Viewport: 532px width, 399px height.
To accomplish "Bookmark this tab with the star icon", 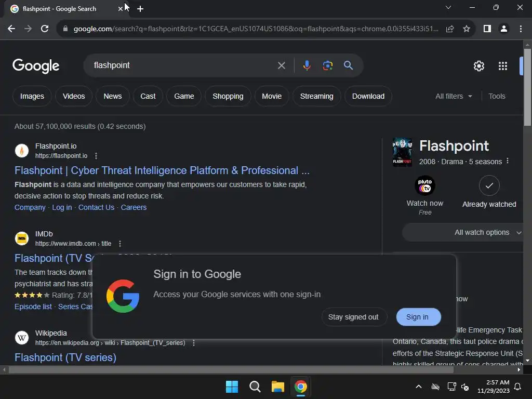I will click(467, 29).
